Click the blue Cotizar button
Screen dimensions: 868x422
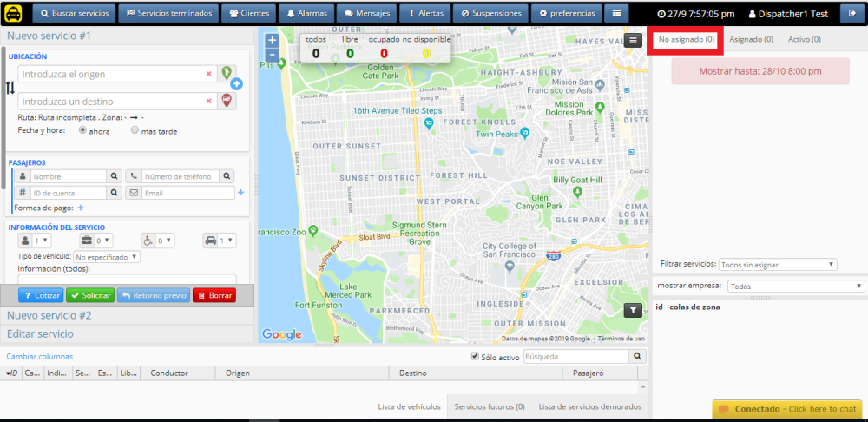click(x=41, y=296)
